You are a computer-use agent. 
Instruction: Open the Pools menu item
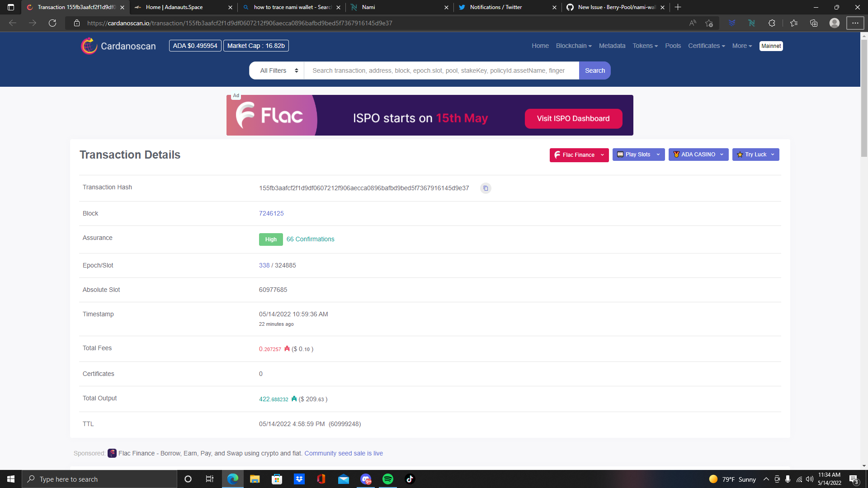click(x=673, y=46)
